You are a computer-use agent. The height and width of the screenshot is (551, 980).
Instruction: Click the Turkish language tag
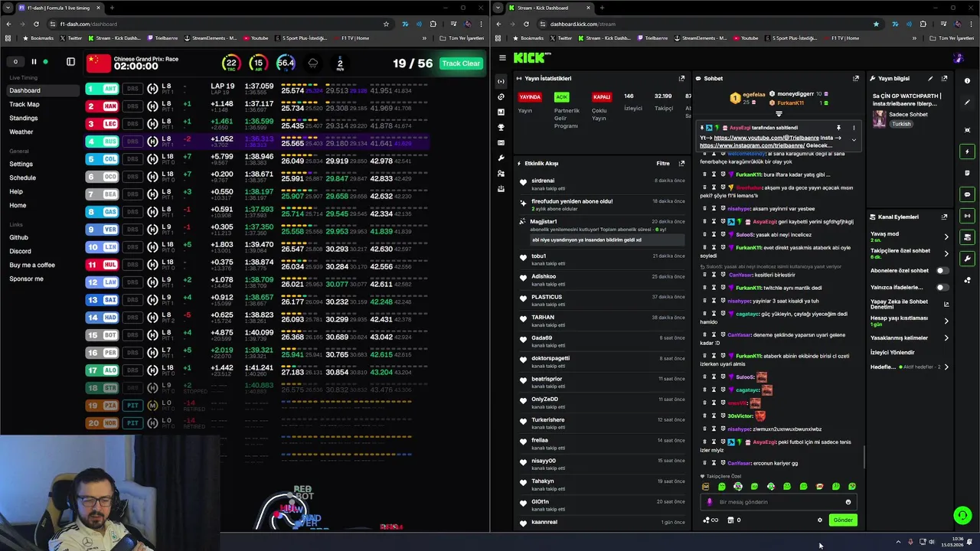pos(901,124)
